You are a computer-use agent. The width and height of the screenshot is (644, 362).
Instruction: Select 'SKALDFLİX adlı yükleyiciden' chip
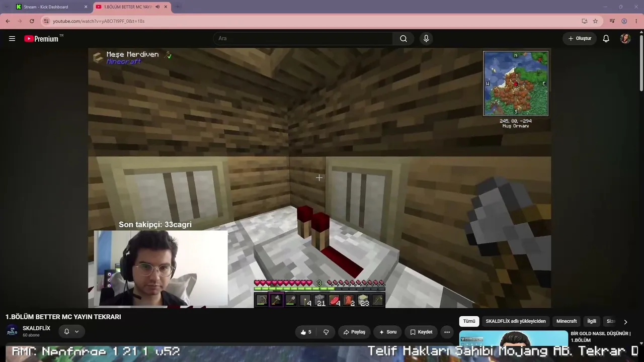tap(516, 321)
